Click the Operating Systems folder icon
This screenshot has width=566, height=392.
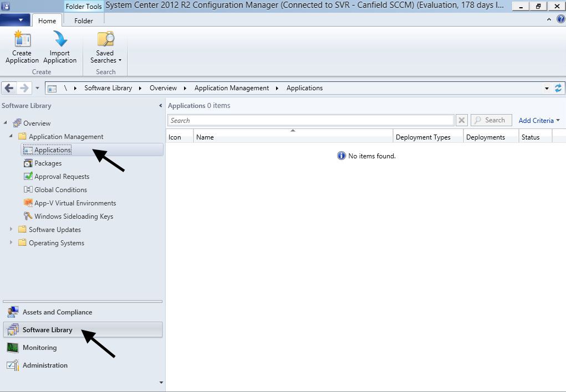(22, 243)
